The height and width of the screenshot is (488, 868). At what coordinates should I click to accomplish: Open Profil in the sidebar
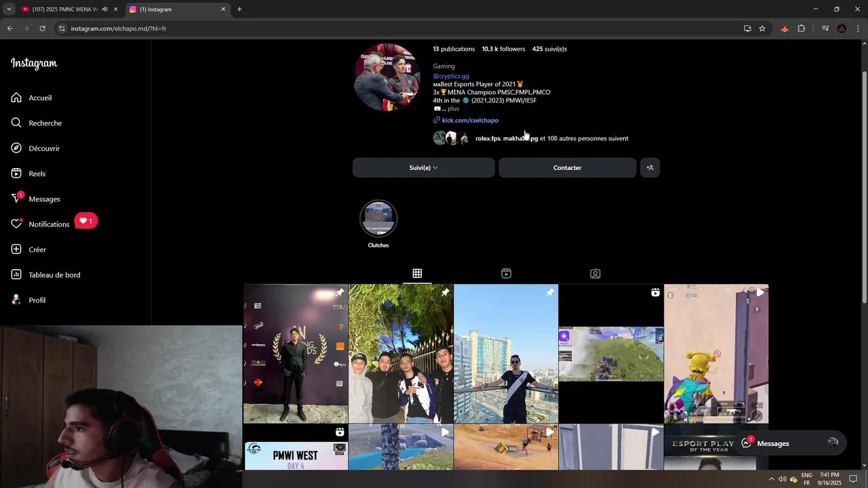(28, 300)
